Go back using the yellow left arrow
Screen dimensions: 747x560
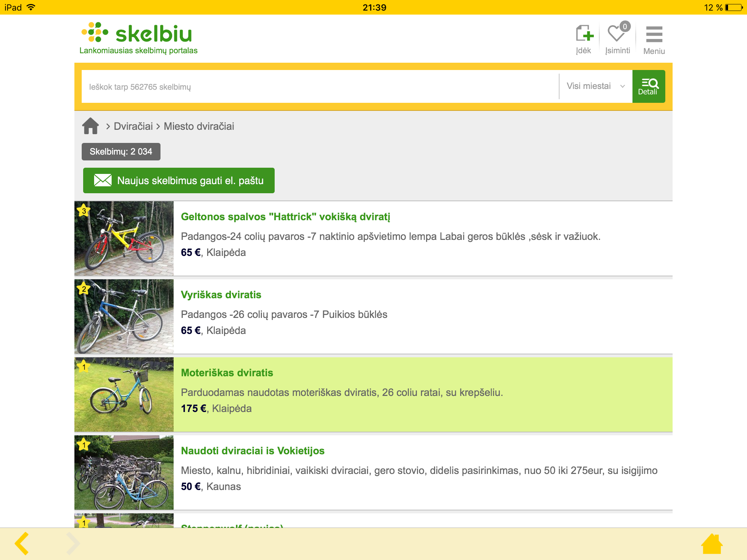tap(21, 543)
